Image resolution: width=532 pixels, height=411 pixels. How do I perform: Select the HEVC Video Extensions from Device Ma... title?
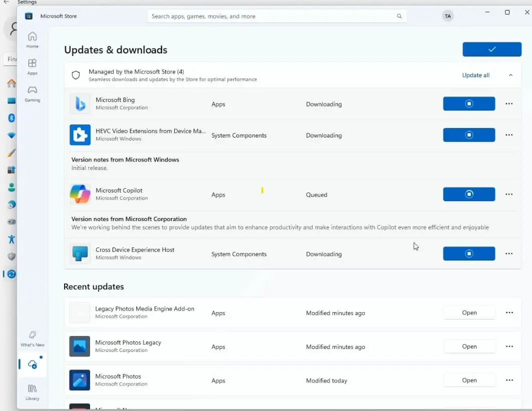(151, 131)
